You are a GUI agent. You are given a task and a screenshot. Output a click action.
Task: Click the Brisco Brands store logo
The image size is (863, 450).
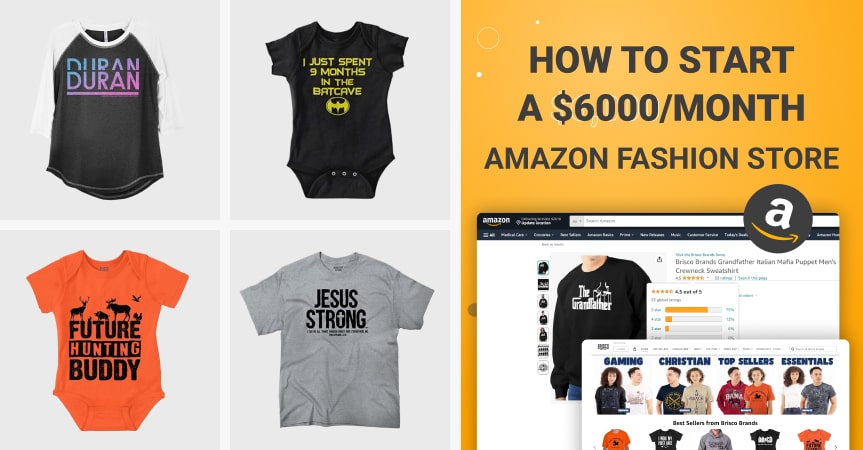coord(603,348)
